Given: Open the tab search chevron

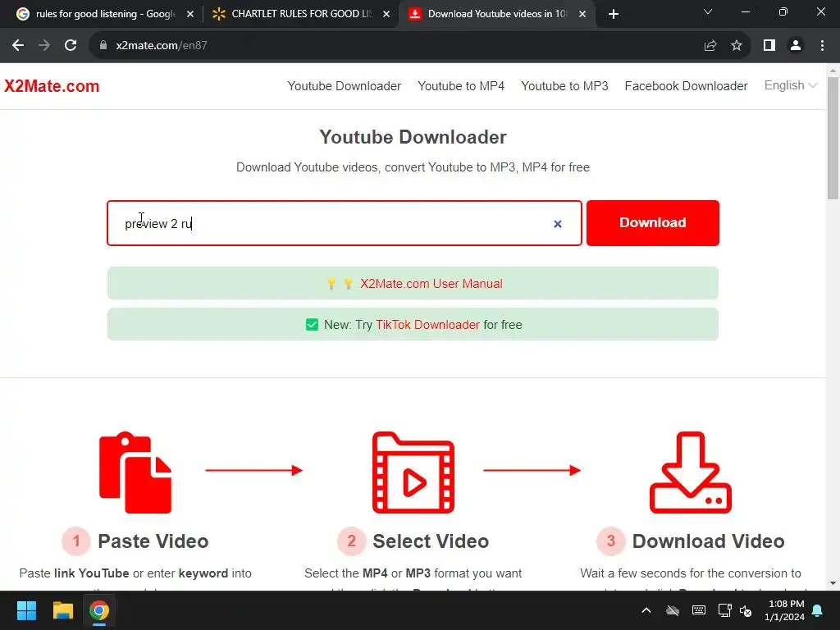Looking at the screenshot, I should (708, 11).
